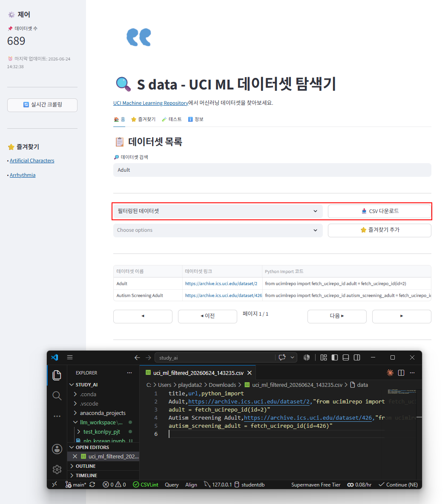Image resolution: width=448 pixels, height=504 pixels.
Task: Open errors and warnings count in status bar
Action: 114,484
